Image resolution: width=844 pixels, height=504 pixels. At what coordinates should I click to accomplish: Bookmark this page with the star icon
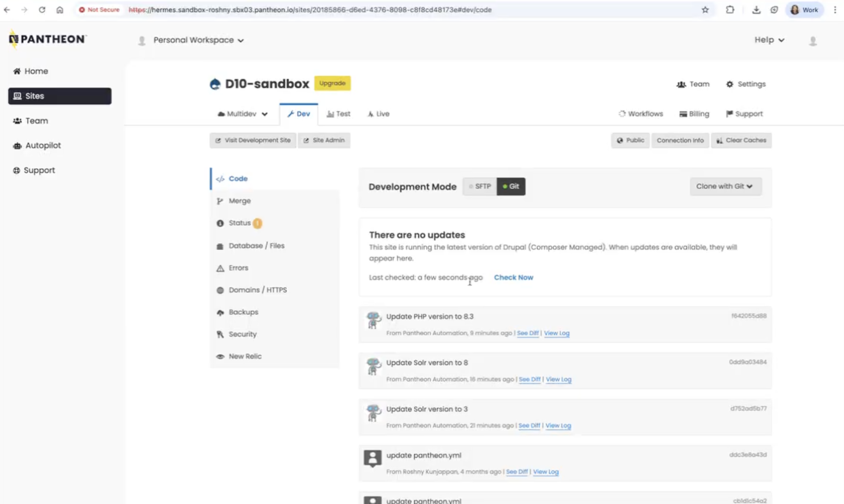coord(705,10)
